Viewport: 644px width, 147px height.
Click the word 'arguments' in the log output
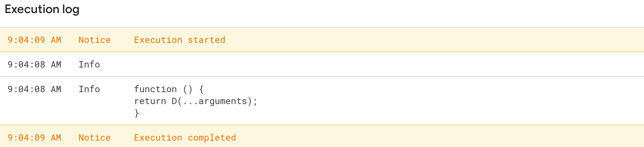[223, 101]
